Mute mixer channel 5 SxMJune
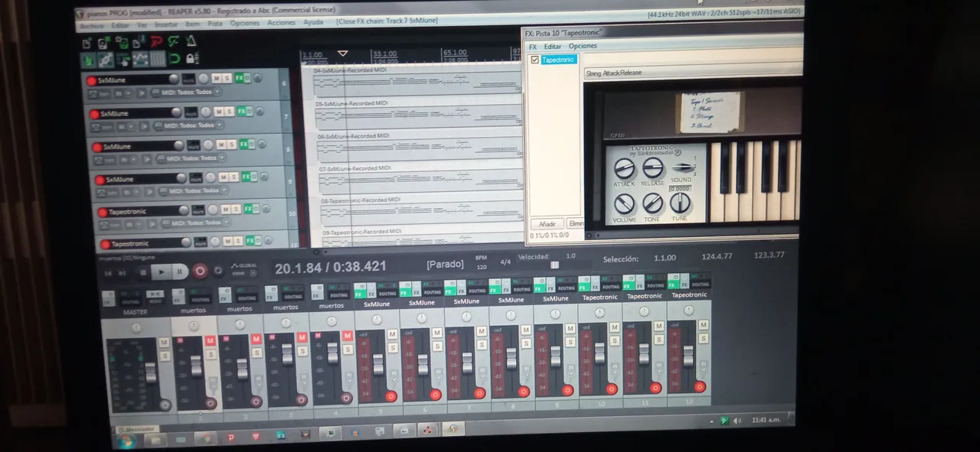This screenshot has width=980, height=452. (392, 334)
